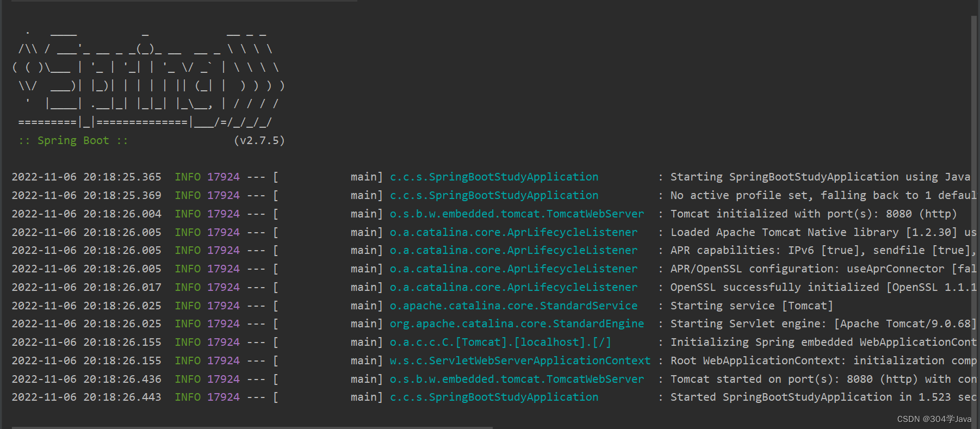Click message 'Starting SpringBootStudyApplication using Java'
The height and width of the screenshot is (429, 980).
(x=820, y=177)
